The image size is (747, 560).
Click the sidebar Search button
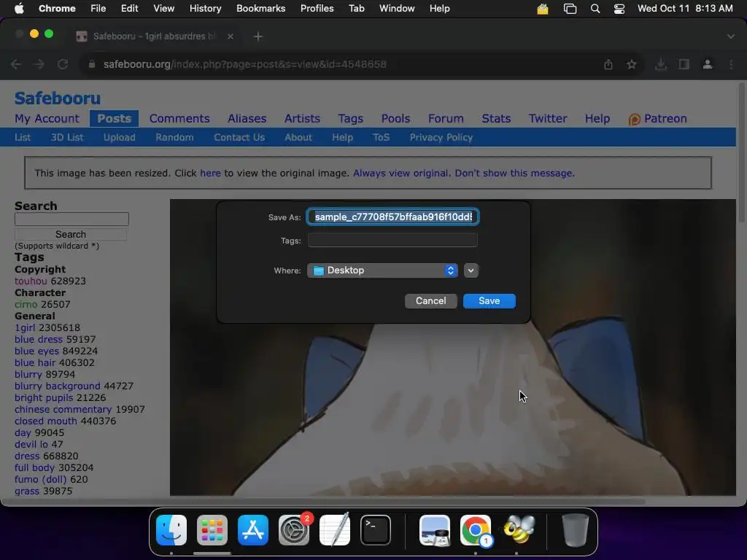[71, 234]
